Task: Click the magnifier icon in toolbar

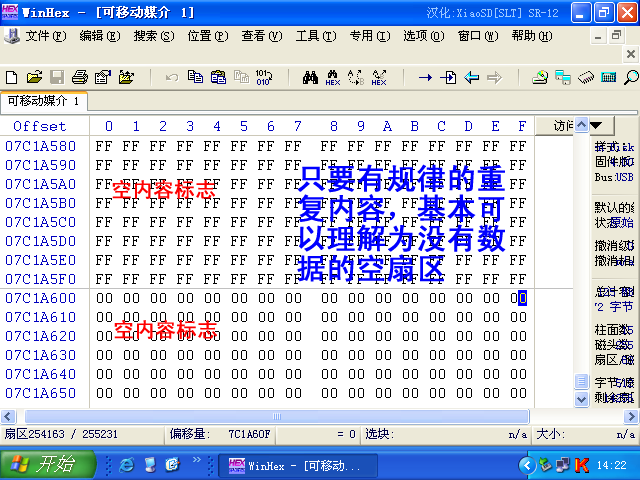Action: click(x=631, y=77)
